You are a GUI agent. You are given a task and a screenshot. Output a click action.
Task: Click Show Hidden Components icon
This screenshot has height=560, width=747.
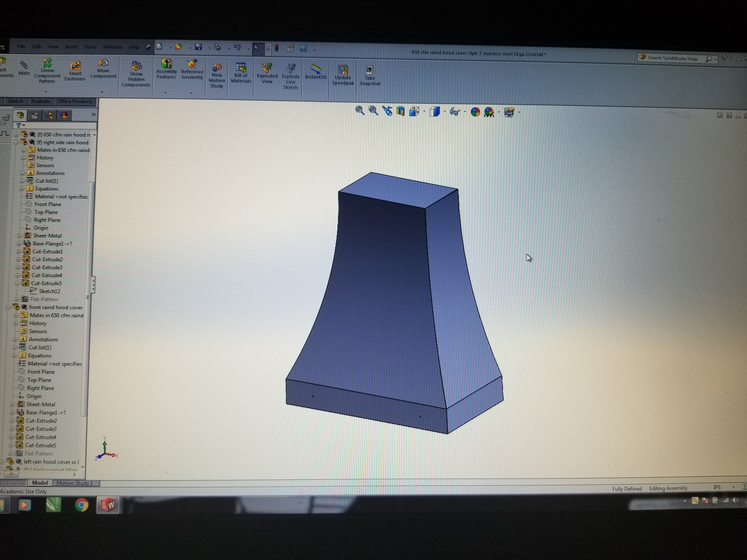[x=136, y=74]
